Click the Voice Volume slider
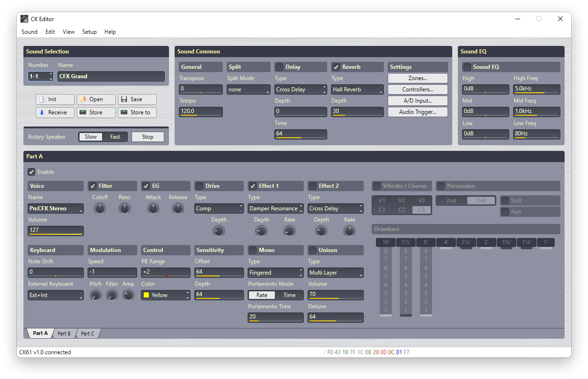The height and width of the screenshot is (379, 588). 56,230
